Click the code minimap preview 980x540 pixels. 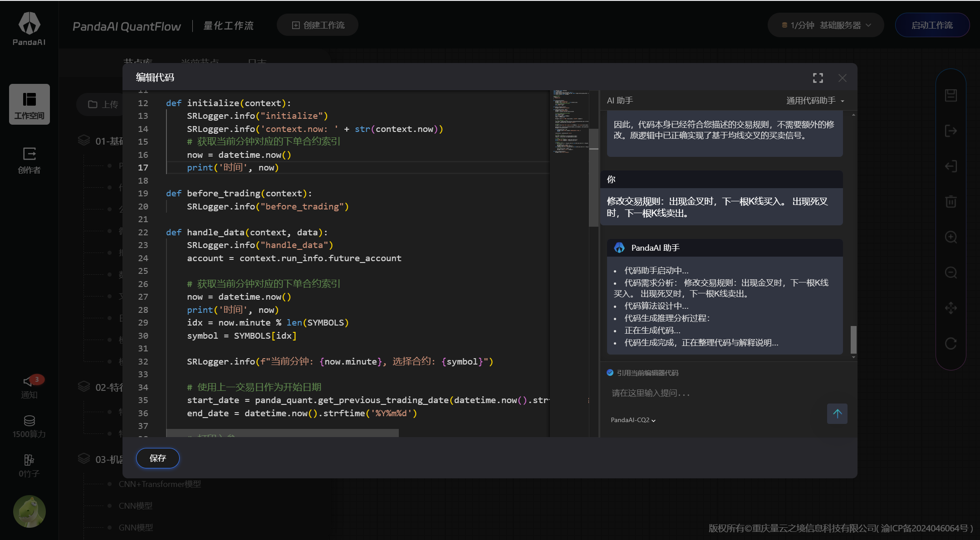pyautogui.click(x=570, y=122)
